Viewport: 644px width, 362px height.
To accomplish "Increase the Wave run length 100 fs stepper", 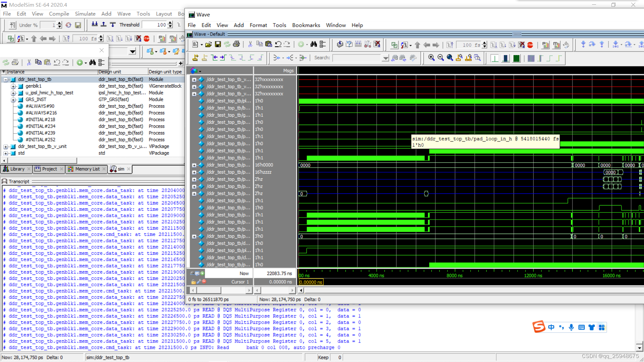I will click(484, 43).
